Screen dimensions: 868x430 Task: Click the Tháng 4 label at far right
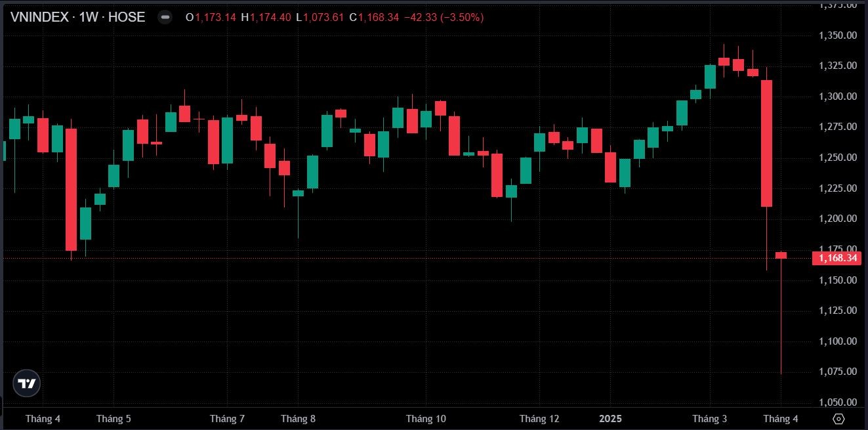point(781,418)
